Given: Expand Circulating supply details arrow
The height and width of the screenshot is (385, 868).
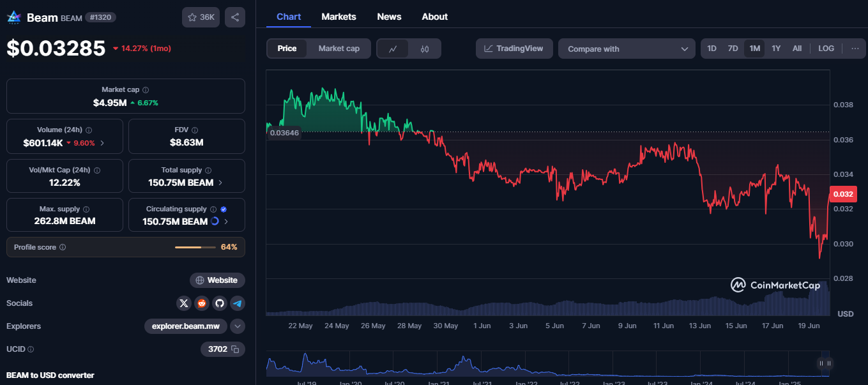Looking at the screenshot, I should click(225, 222).
